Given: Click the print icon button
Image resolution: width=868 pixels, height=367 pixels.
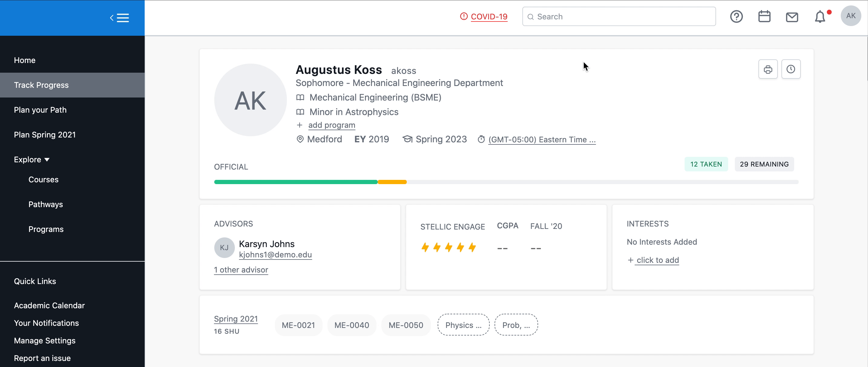Looking at the screenshot, I should [x=768, y=69].
